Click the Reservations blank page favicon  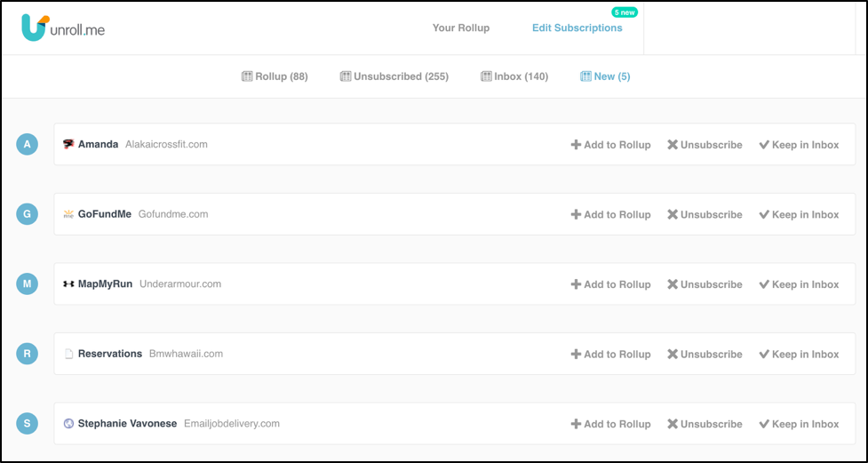[68, 354]
